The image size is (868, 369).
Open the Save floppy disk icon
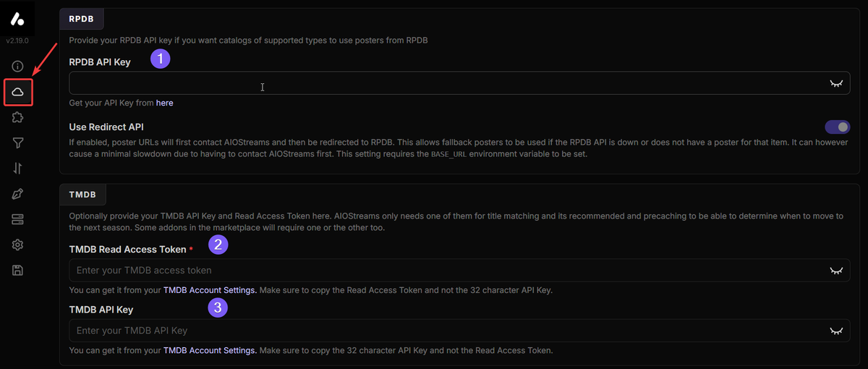pyautogui.click(x=18, y=271)
